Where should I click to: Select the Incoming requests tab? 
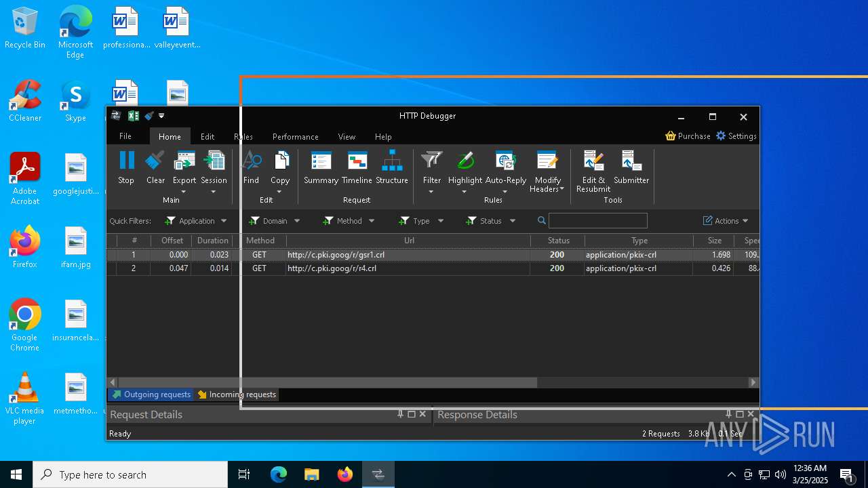[x=237, y=394]
